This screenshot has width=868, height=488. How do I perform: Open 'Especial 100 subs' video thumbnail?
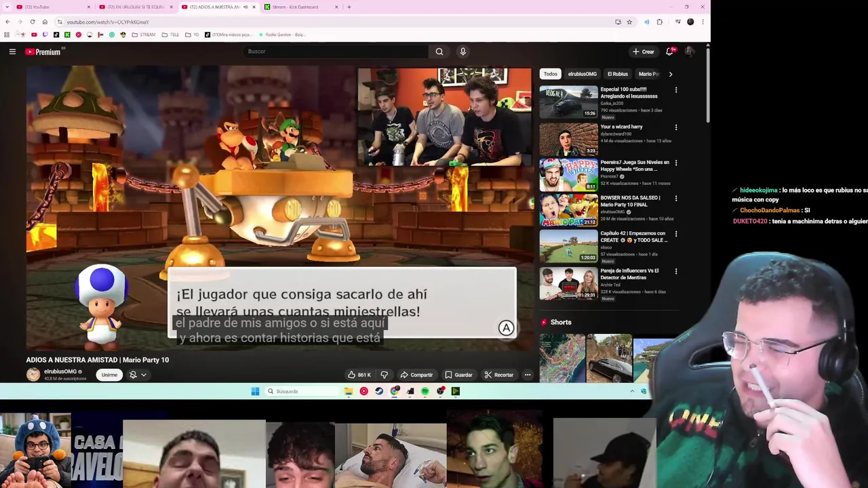pyautogui.click(x=569, y=102)
